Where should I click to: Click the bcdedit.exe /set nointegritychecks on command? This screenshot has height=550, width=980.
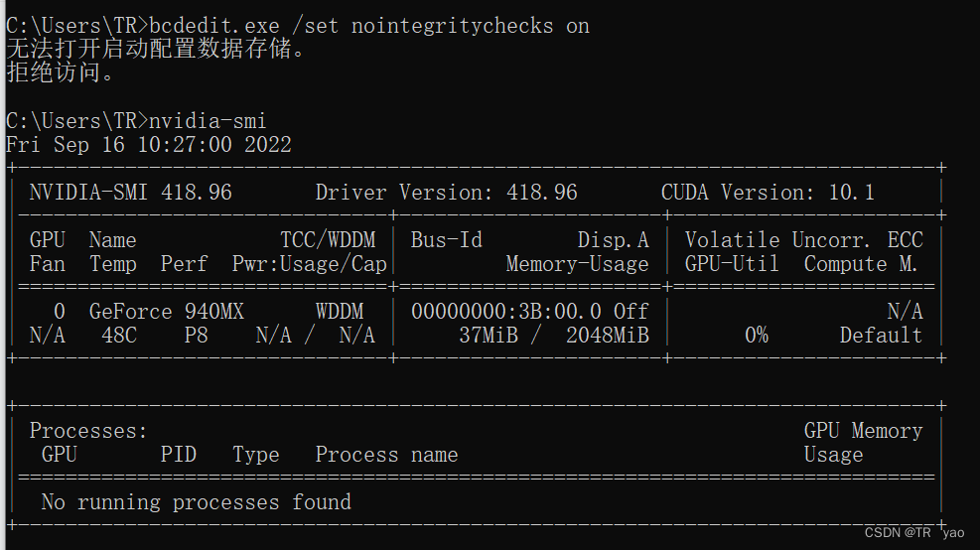point(368,26)
